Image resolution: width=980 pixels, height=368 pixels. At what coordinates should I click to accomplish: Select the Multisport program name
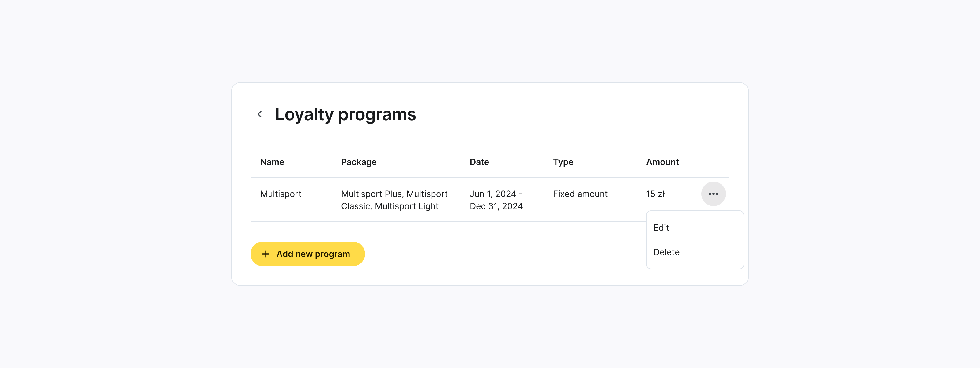pos(281,194)
